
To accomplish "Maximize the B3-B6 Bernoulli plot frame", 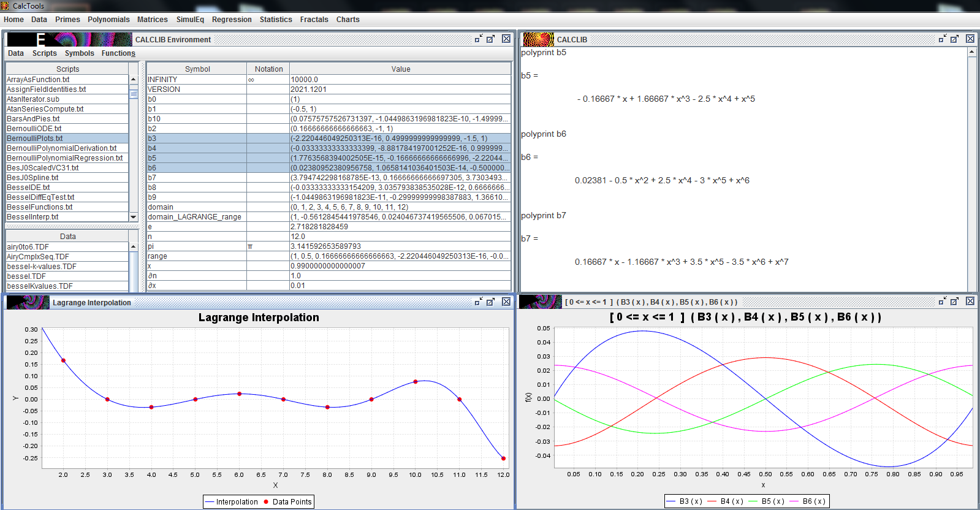I will [955, 301].
